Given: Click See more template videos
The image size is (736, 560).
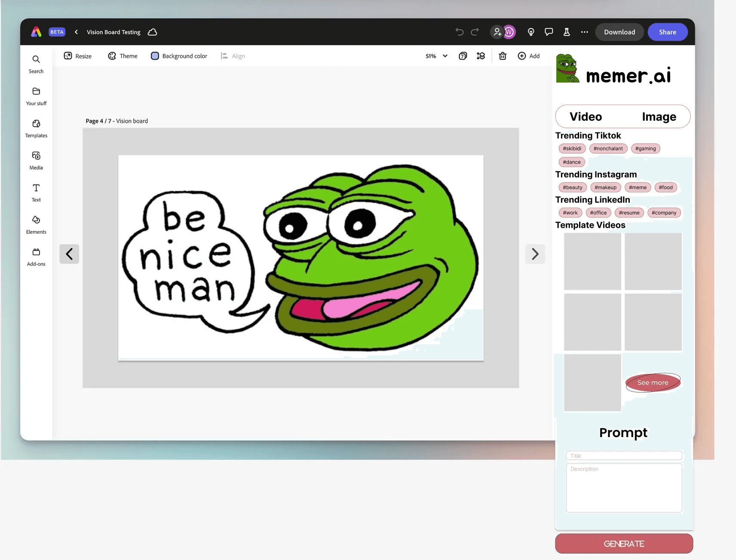Looking at the screenshot, I should 653,382.
